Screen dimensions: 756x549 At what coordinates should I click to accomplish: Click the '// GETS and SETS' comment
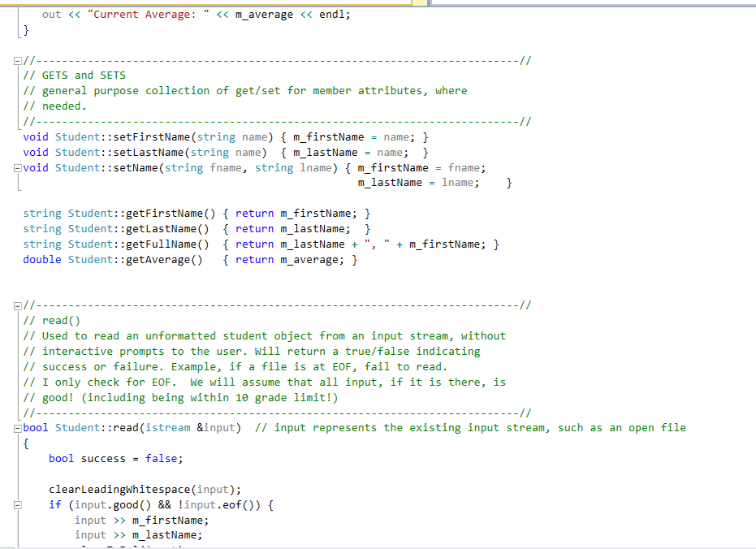pos(74,76)
